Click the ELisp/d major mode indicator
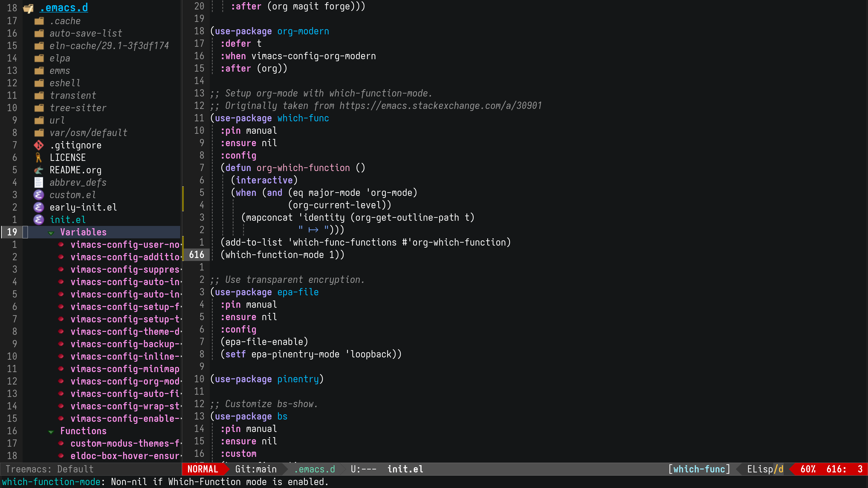This screenshot has width=868, height=488. [765, 469]
